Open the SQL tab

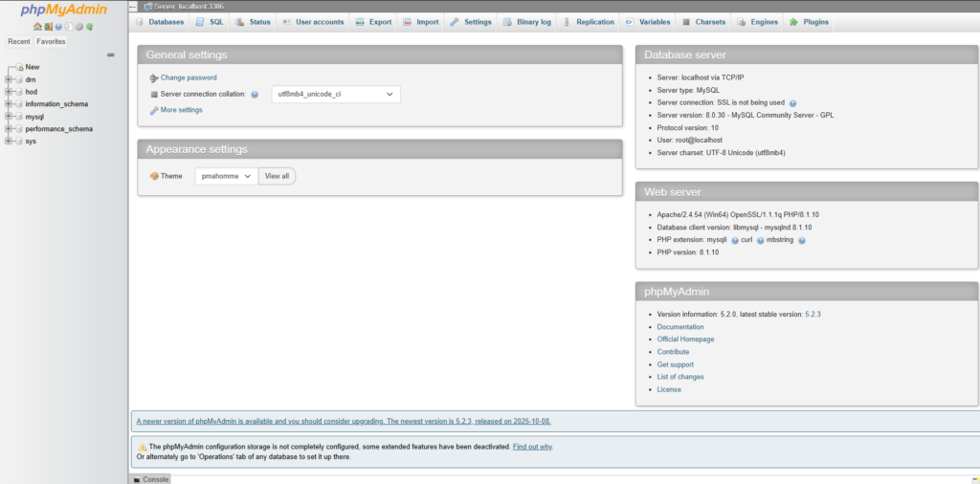pos(210,22)
